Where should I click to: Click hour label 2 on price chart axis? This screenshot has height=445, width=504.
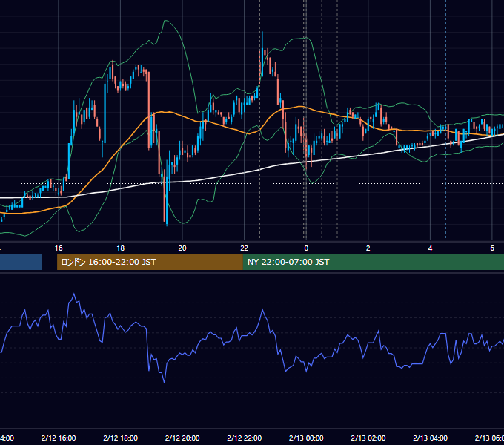click(368, 248)
